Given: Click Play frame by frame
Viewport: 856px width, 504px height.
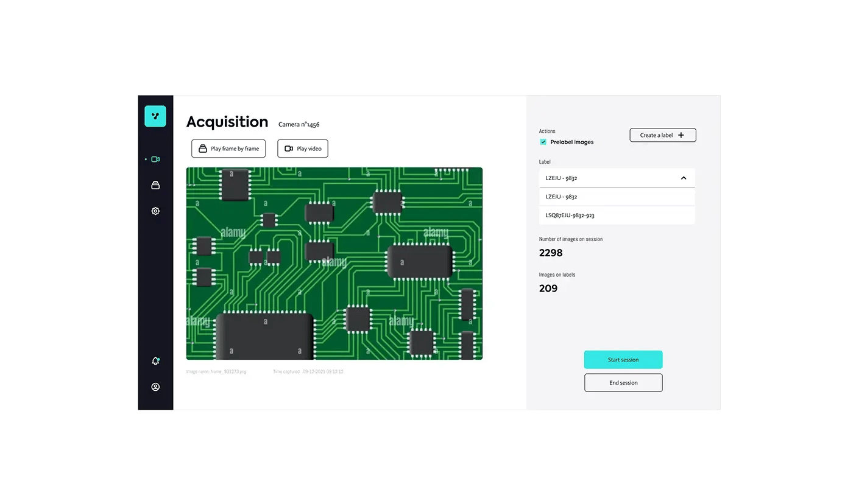Looking at the screenshot, I should point(228,149).
